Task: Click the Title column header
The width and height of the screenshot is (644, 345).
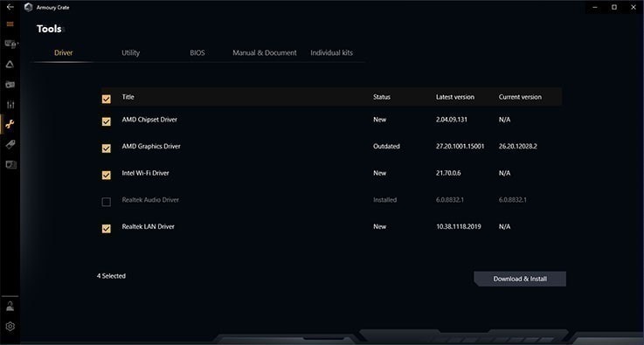Action: point(128,97)
